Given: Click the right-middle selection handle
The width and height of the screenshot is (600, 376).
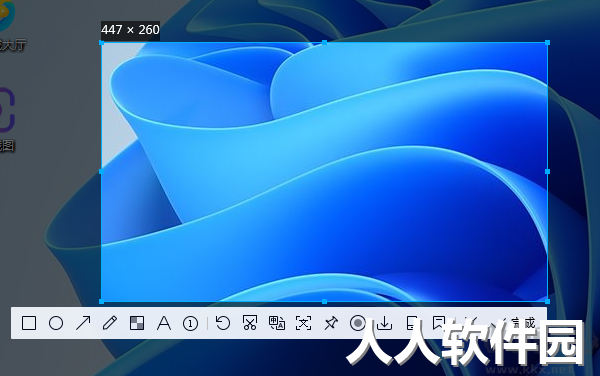Looking at the screenshot, I should [547, 172].
